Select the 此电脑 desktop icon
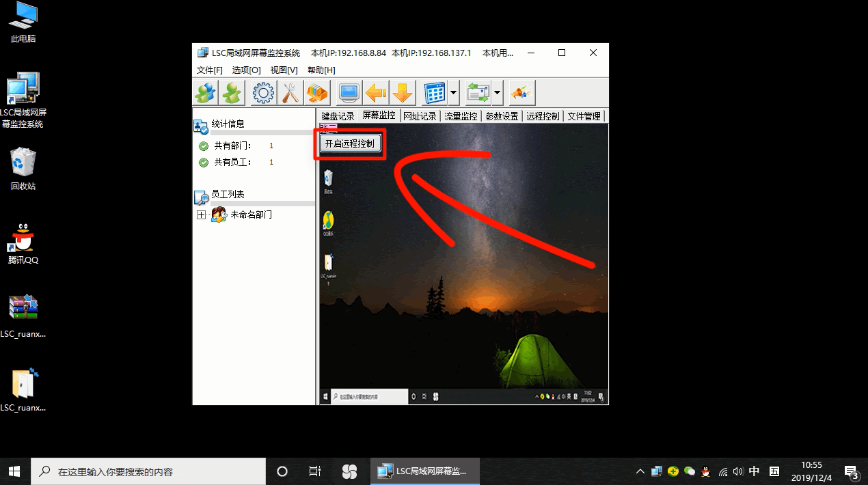868x485 pixels. (x=23, y=23)
